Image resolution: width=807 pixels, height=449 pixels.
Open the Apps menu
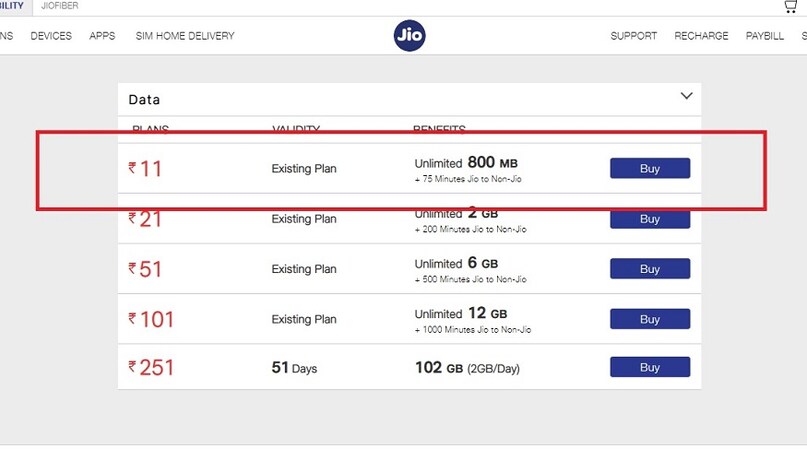(102, 36)
